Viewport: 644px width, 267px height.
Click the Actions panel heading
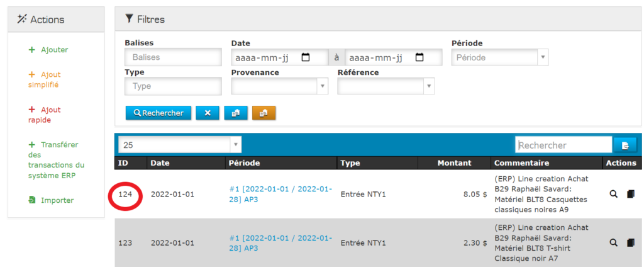pos(41,20)
